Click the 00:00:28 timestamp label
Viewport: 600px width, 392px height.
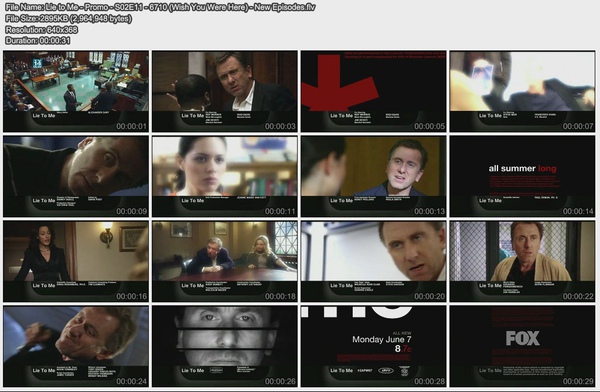(429, 381)
